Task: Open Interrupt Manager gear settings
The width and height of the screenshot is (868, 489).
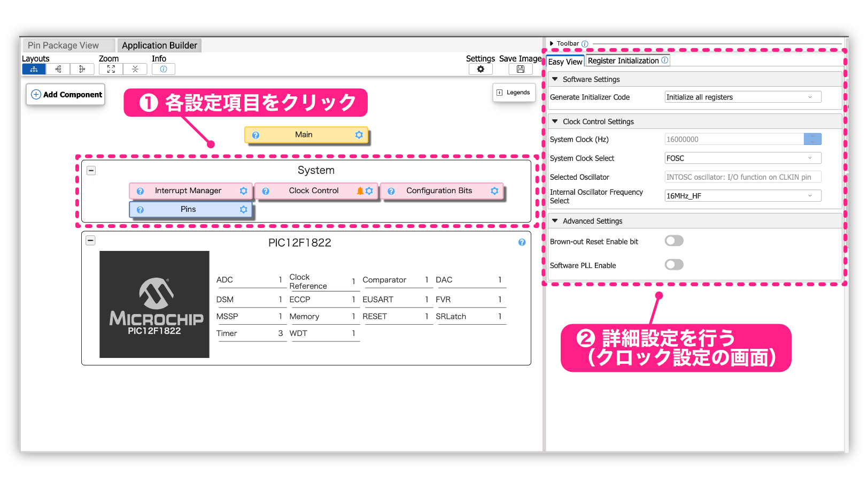Action: tap(244, 190)
